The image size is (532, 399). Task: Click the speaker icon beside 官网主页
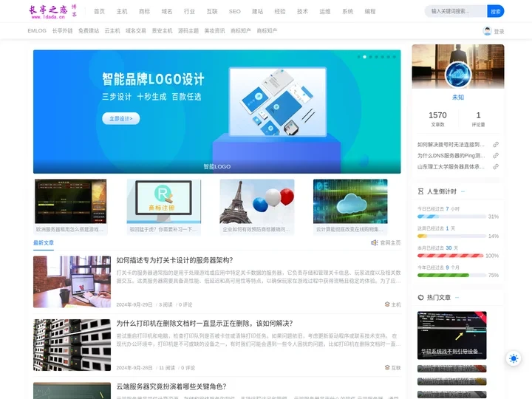[x=374, y=242]
